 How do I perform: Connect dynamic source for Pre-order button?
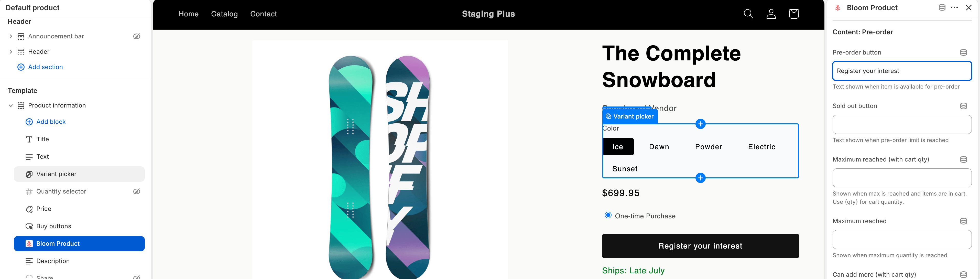963,52
